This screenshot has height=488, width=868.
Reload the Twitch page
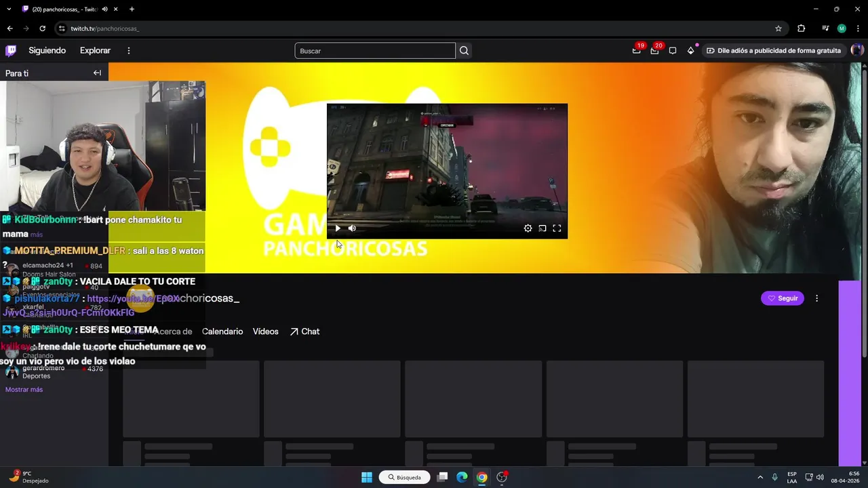point(42,28)
